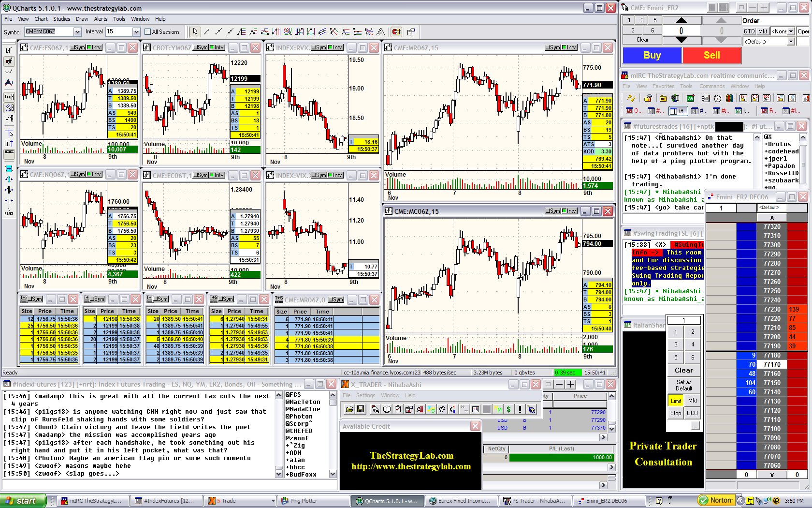812x508 pixels.
Task: Click the OCO button in ladder keypad
Action: pos(693,413)
